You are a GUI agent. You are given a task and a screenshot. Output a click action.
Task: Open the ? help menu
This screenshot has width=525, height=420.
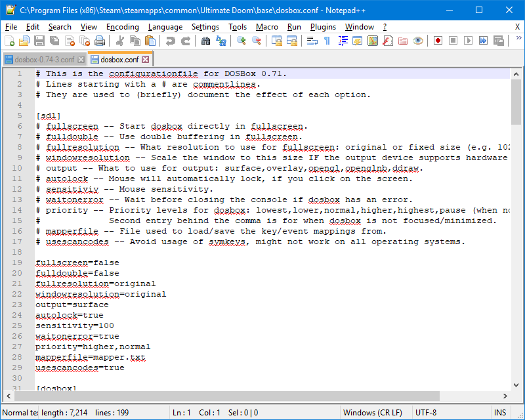point(385,27)
